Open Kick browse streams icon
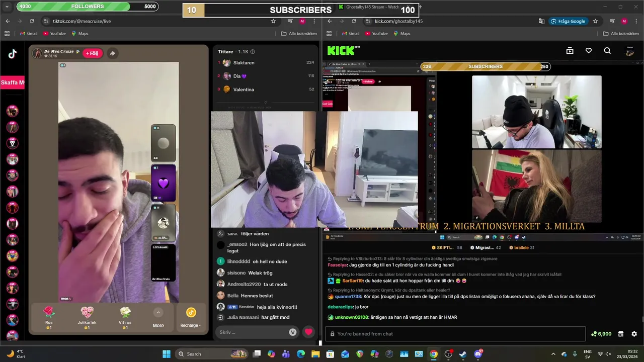The image size is (644, 362). pos(570,51)
